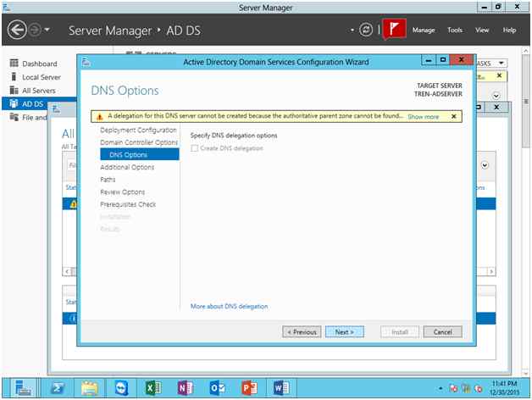Image resolution: width=532 pixels, height=400 pixels.
Task: Open File Explorer from the taskbar
Action: [90, 388]
